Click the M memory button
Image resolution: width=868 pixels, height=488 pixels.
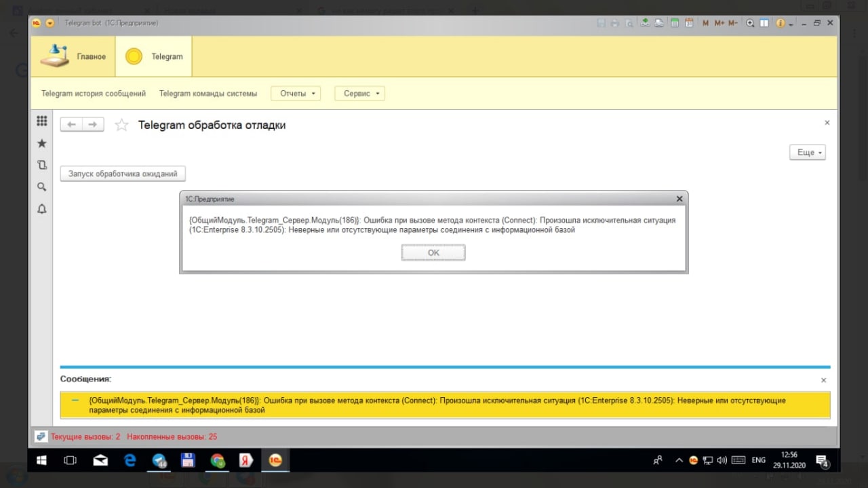[x=706, y=23]
